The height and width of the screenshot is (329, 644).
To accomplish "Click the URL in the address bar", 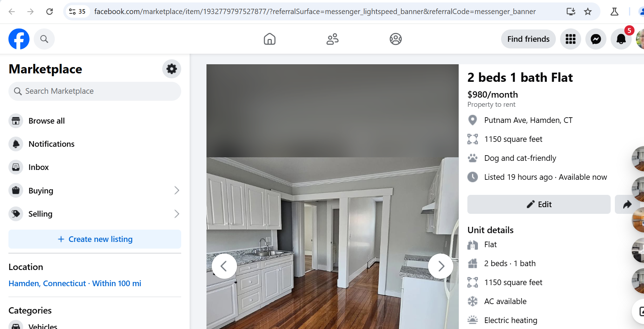I will point(315,12).
